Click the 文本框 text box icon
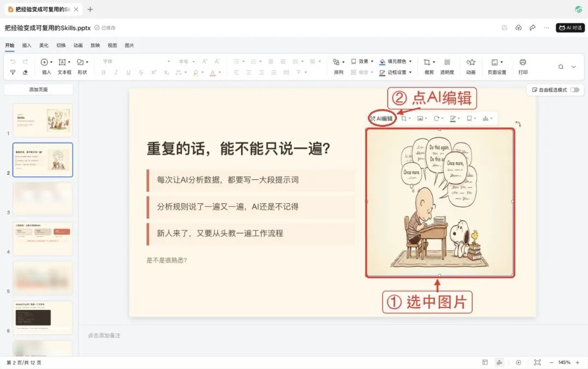This screenshot has width=588, height=369. point(62,62)
